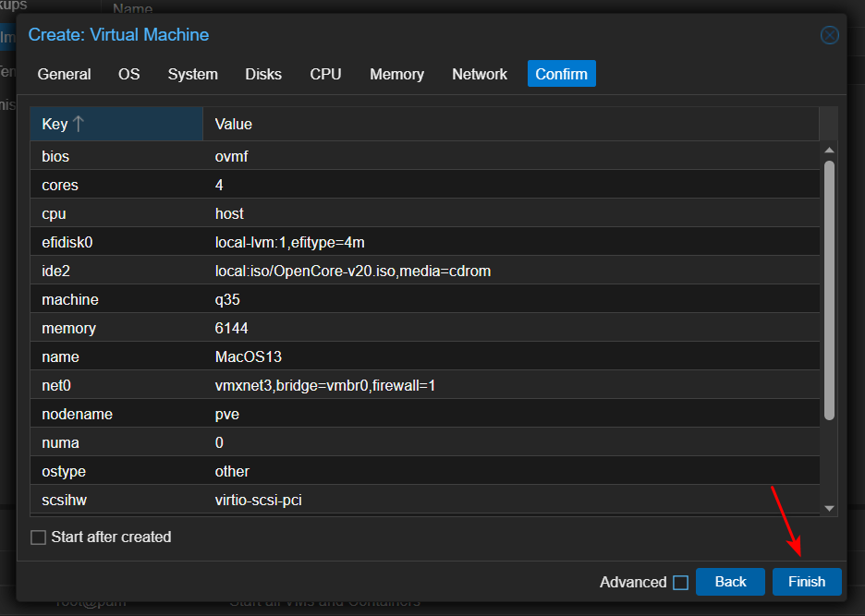Click the Finish button
Screen dimensions: 865x616
click(x=806, y=582)
